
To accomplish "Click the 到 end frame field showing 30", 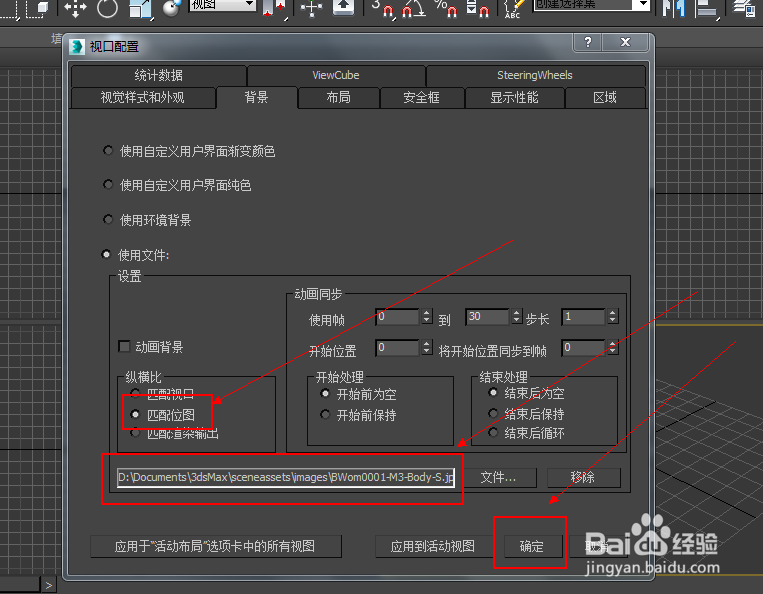I will (487, 317).
